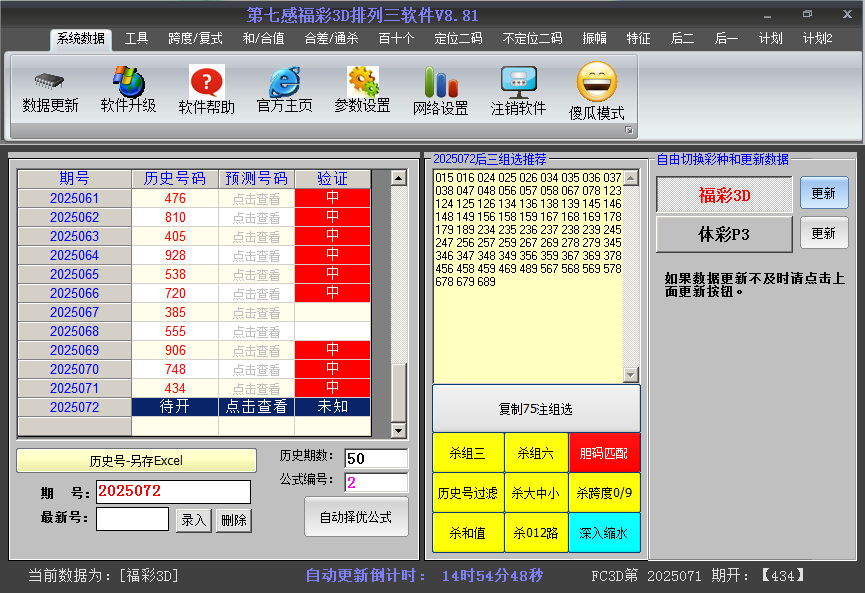Click the 历史号码 column header
Image resolution: width=865 pixels, height=593 pixels.
point(175,179)
